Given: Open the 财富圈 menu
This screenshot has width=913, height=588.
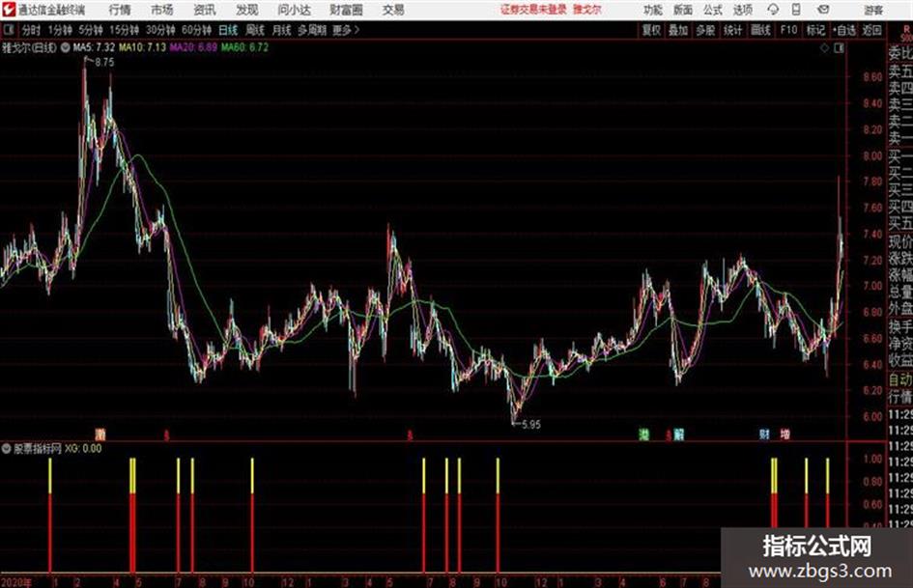Looking at the screenshot, I should tap(346, 10).
